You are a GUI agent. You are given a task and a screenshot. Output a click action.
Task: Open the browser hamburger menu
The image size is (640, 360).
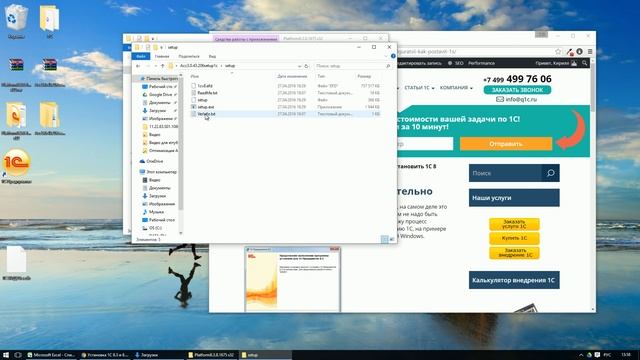[590, 52]
